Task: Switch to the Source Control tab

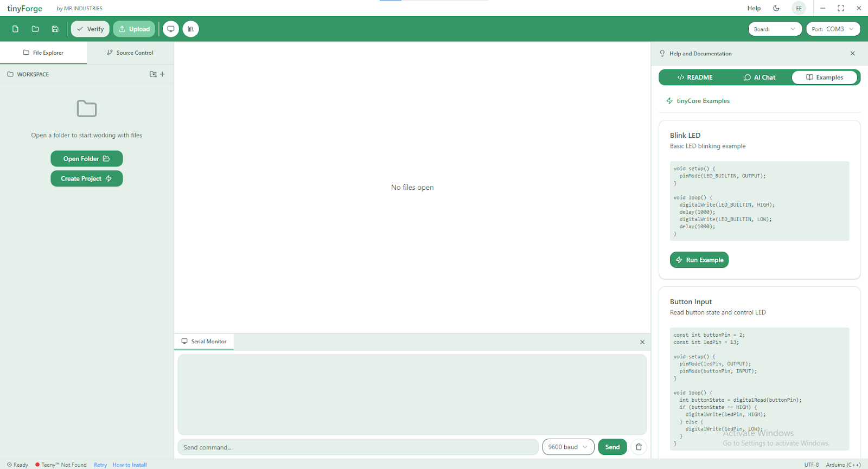Action: tap(130, 53)
